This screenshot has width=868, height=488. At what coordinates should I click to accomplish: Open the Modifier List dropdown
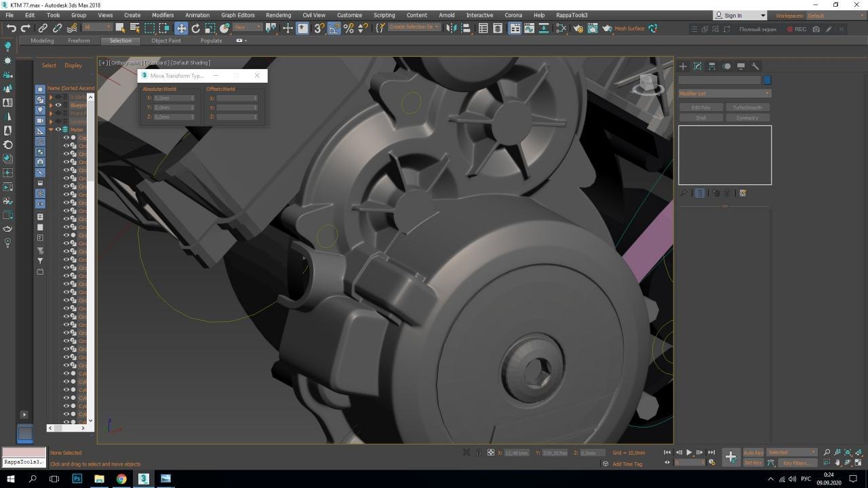coord(725,94)
